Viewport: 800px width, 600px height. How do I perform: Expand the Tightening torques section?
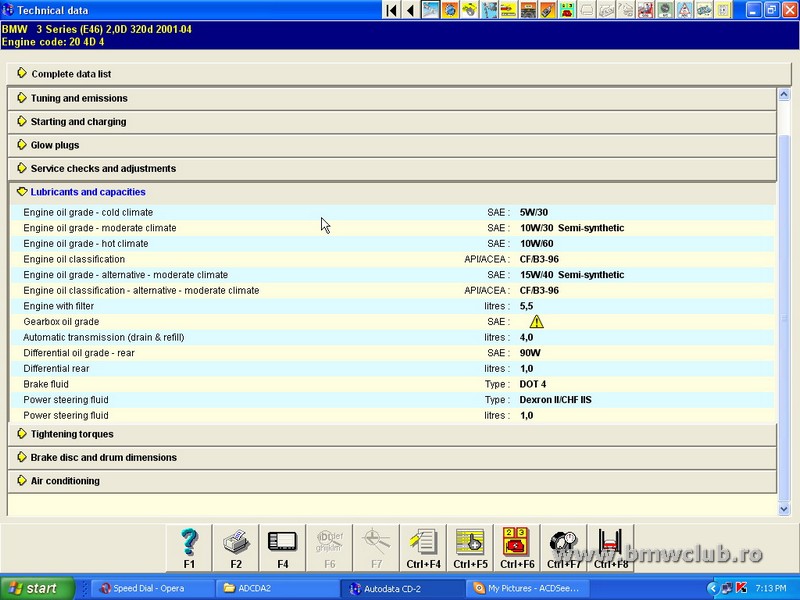click(x=71, y=434)
